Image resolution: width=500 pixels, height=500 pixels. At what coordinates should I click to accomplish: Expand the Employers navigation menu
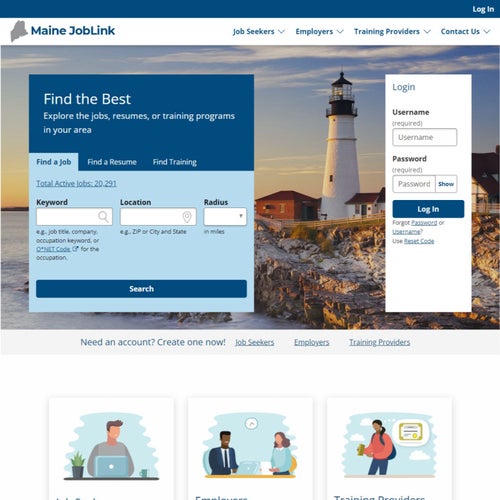coord(319,31)
